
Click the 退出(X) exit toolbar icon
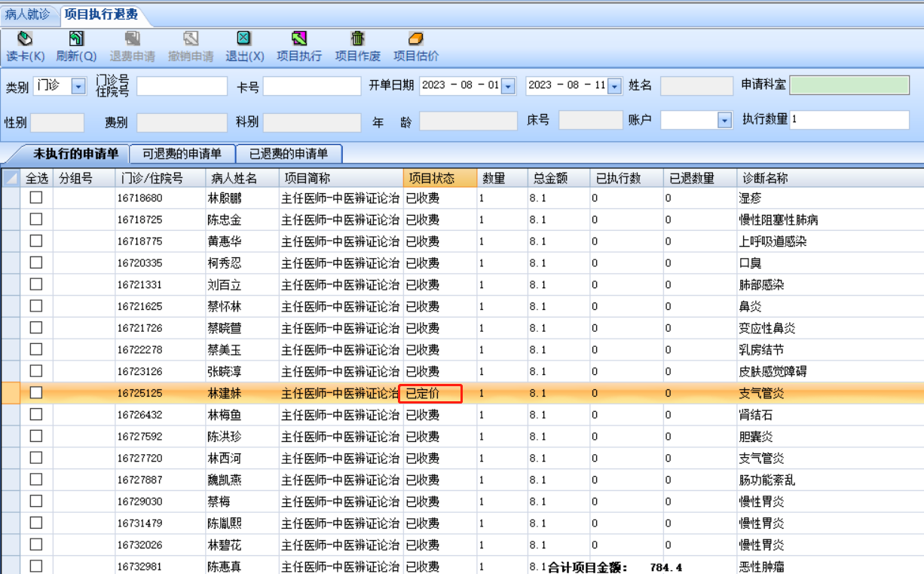pyautogui.click(x=244, y=38)
